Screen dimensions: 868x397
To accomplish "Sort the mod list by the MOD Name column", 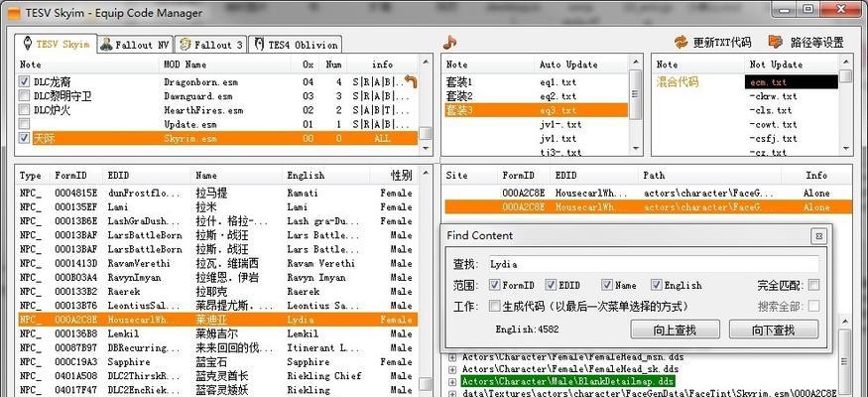I will point(225,65).
